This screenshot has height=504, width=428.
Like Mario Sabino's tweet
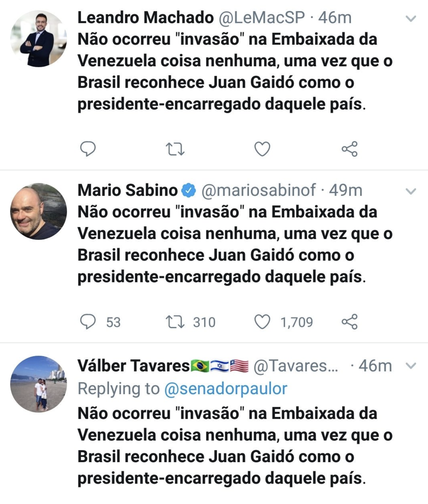tap(262, 322)
